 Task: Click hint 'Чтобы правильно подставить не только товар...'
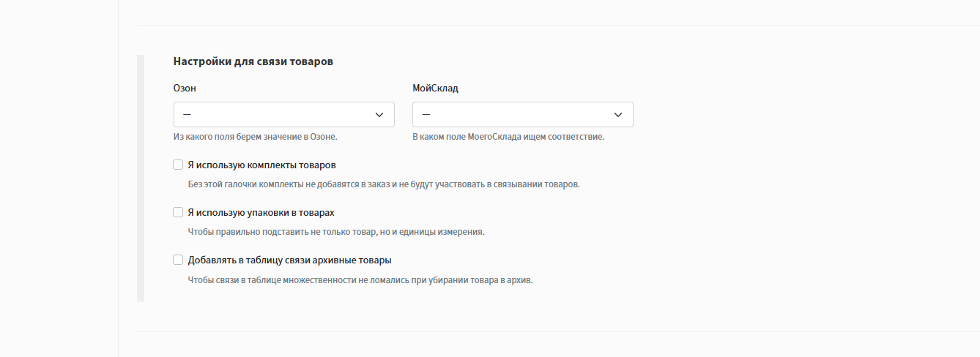(x=336, y=232)
